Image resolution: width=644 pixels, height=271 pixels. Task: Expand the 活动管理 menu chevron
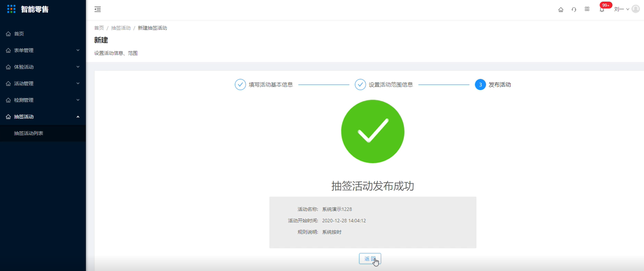point(78,83)
